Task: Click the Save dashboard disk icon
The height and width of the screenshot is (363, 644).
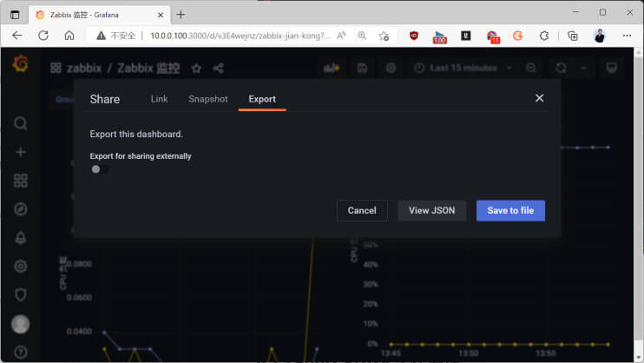Action: point(362,68)
